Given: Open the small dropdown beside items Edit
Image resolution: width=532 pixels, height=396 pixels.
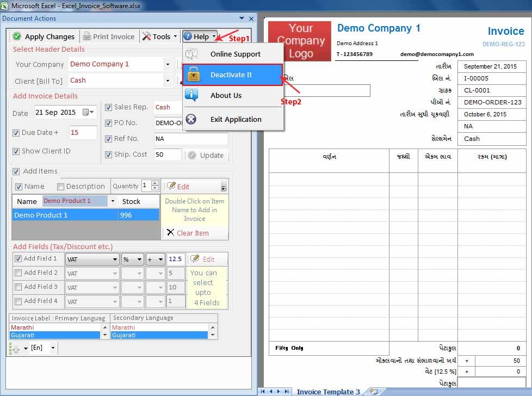Looking at the screenshot, I should click(x=223, y=187).
